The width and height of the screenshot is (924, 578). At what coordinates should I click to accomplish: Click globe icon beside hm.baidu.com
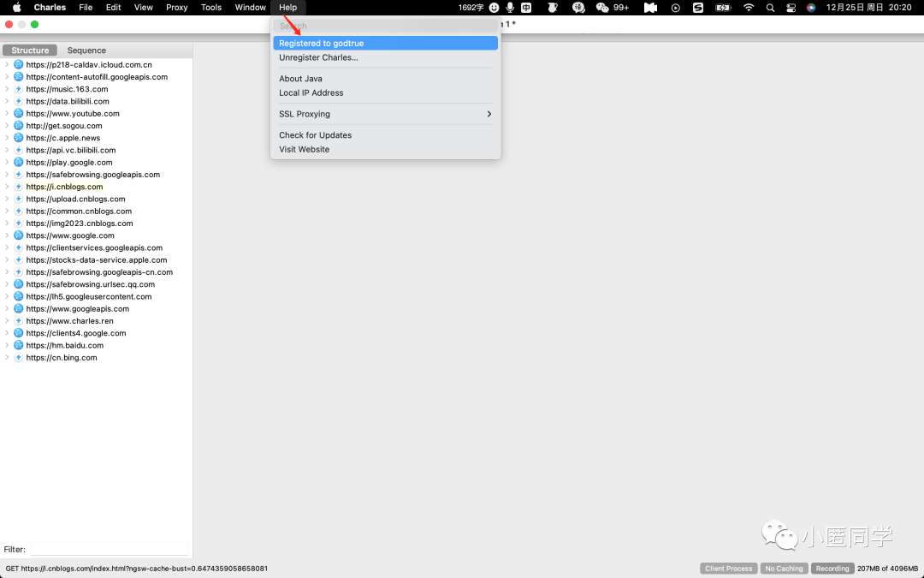click(18, 345)
